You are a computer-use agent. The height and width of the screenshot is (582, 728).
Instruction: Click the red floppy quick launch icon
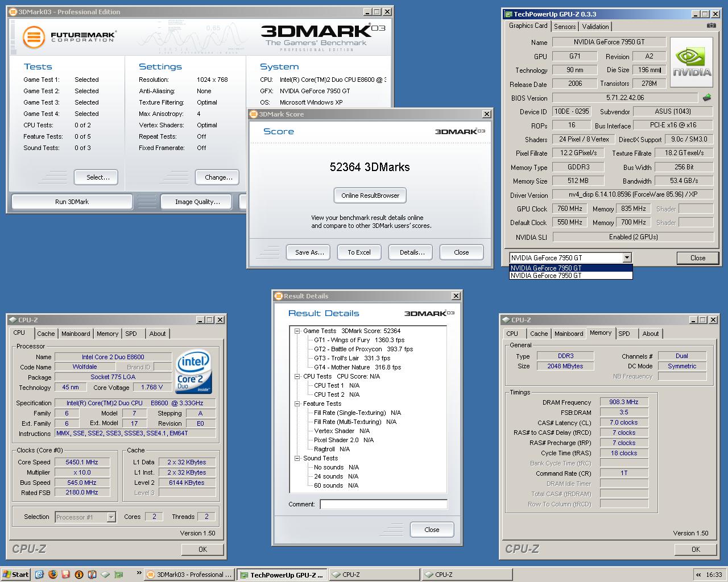click(x=65, y=575)
